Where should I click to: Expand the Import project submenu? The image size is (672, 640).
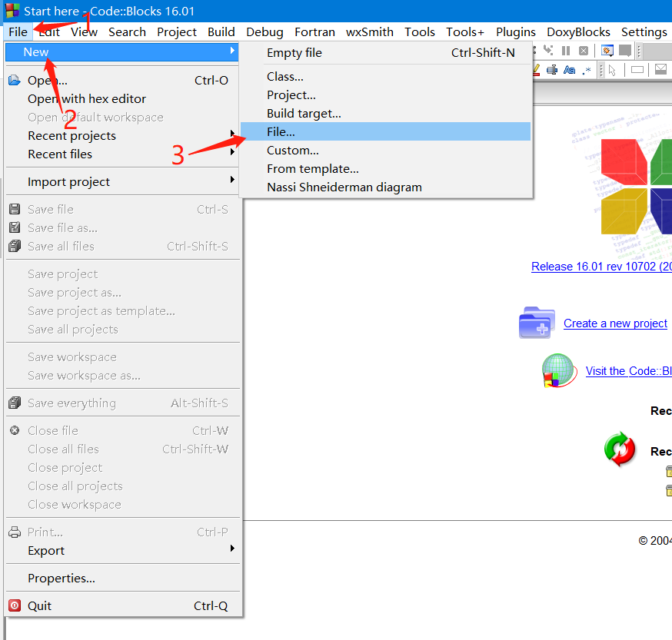click(x=122, y=182)
